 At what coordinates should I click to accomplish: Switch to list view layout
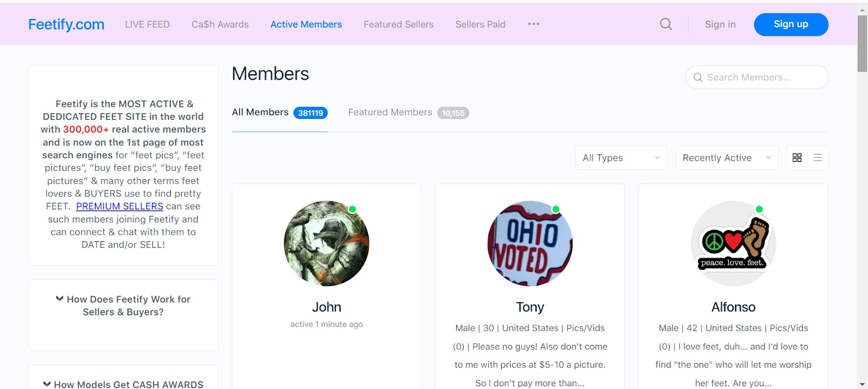[x=818, y=158]
